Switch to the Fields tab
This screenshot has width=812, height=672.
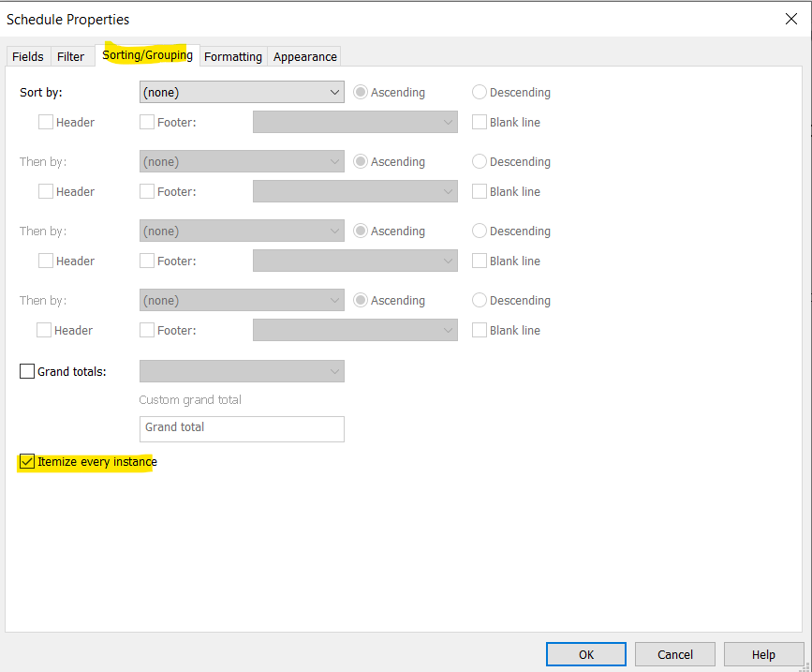27,56
